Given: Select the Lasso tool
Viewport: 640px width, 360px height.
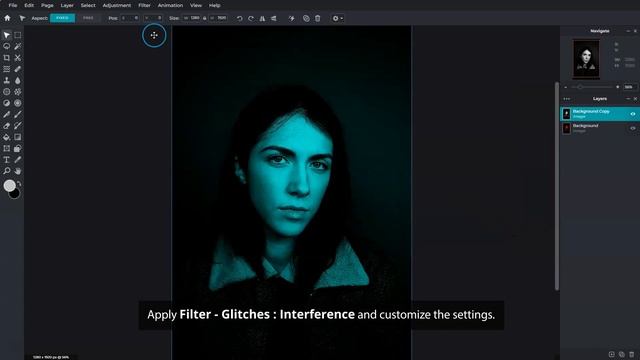Looking at the screenshot, I should tap(7, 47).
